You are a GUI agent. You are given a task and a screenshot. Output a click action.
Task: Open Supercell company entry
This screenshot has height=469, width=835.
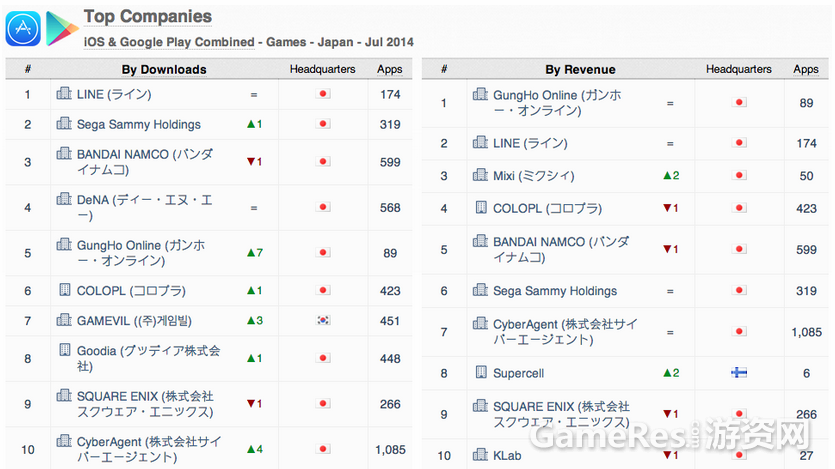(518, 373)
